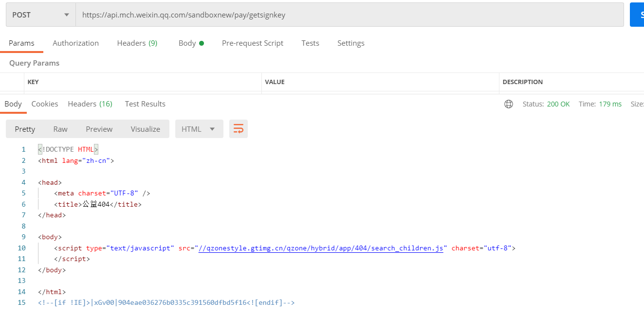Image resolution: width=644 pixels, height=334 pixels.
Task: Click the html lang zh-cn line
Action: coord(76,160)
